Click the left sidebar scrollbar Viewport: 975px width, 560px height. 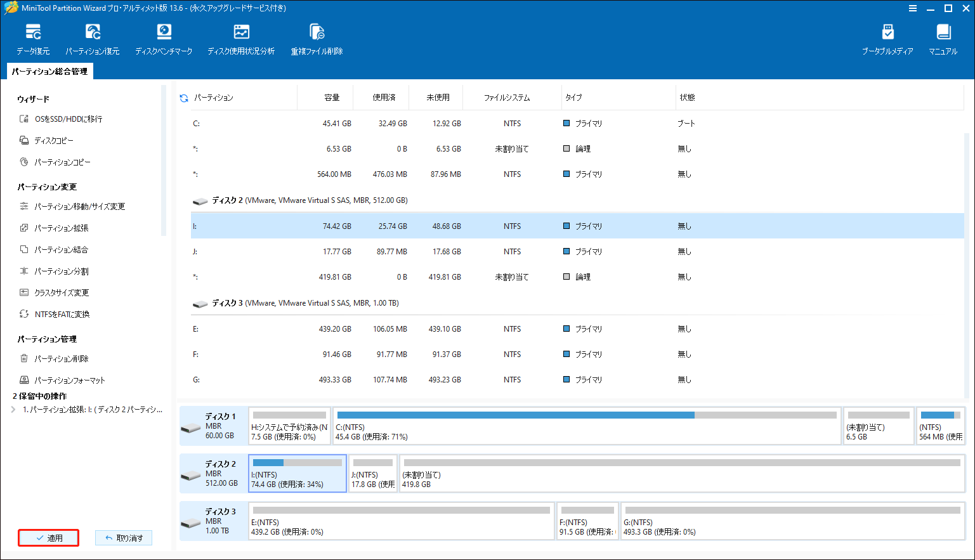coord(164,160)
